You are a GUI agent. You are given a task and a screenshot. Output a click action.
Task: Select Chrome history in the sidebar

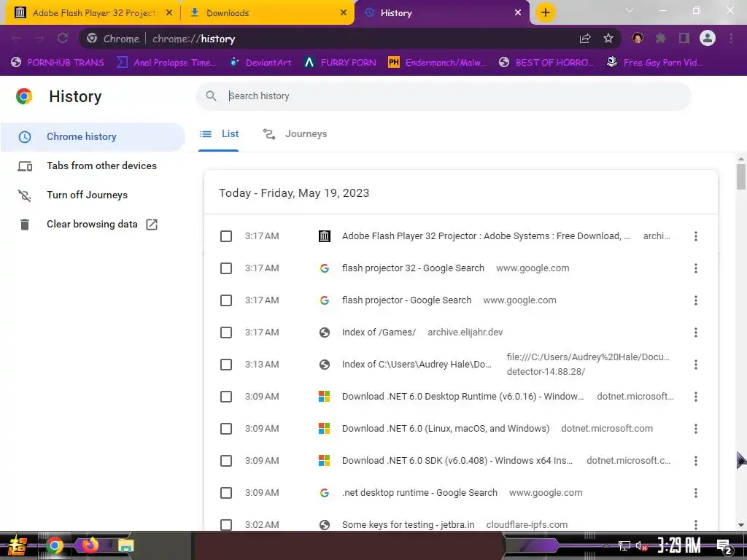tap(93, 136)
